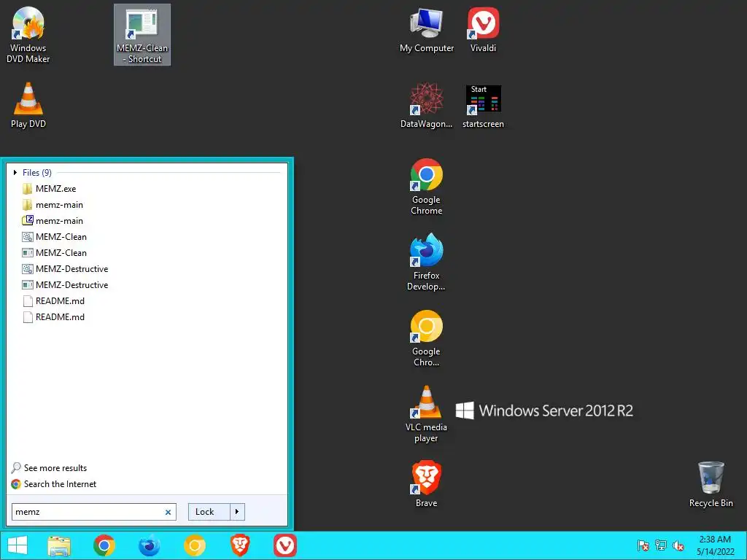The image size is (747, 560).
Task: Open the MEMZ-Destructive batch file result
Action: pos(65,269)
